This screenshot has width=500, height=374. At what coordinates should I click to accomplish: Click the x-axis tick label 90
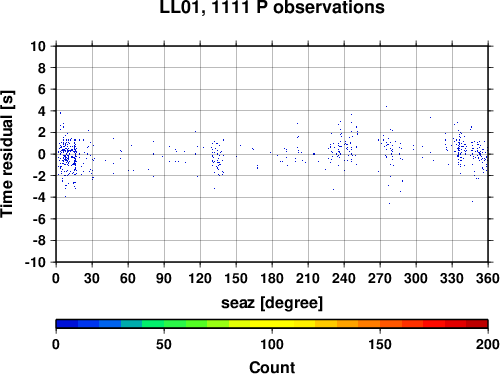tap(164, 278)
